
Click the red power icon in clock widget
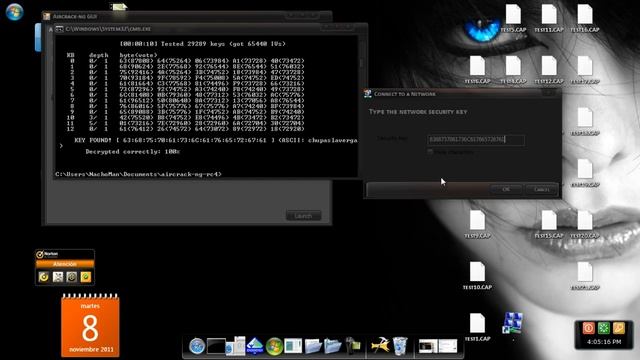[589, 328]
